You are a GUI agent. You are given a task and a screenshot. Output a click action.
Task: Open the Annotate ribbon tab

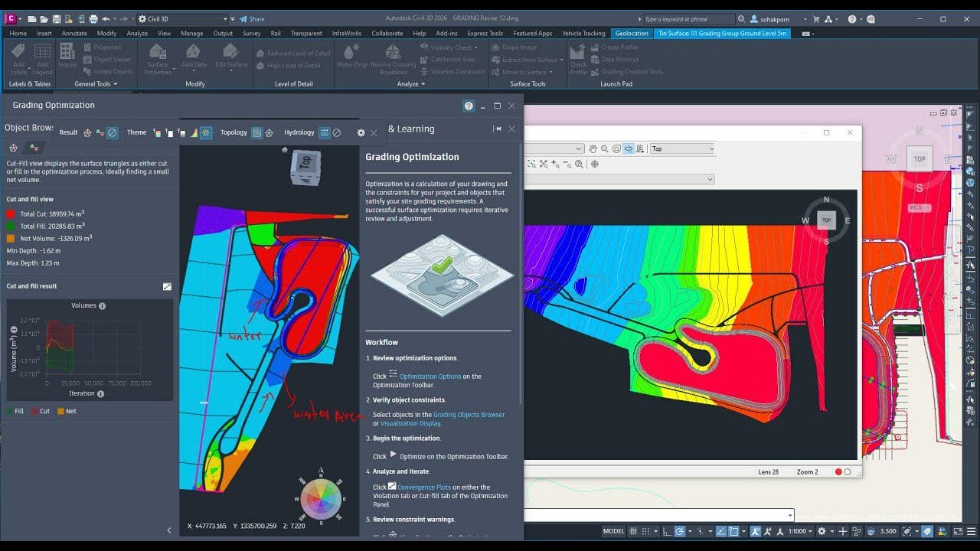74,33
